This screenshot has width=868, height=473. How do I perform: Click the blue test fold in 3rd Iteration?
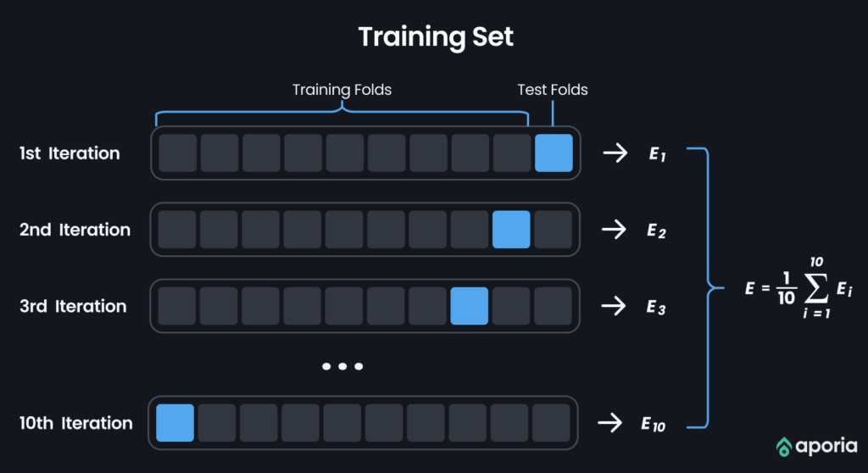click(x=470, y=306)
